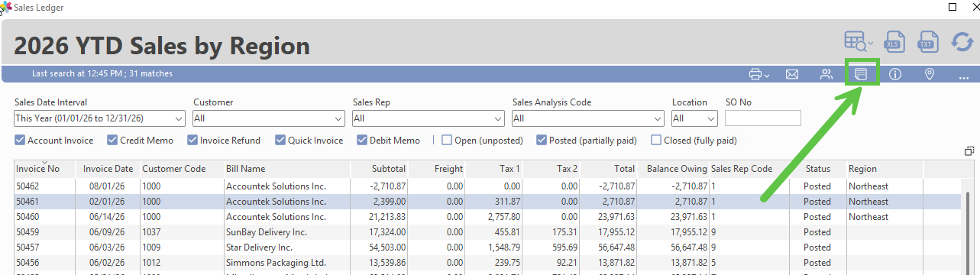Sort by Invoice Date column header

tap(108, 169)
